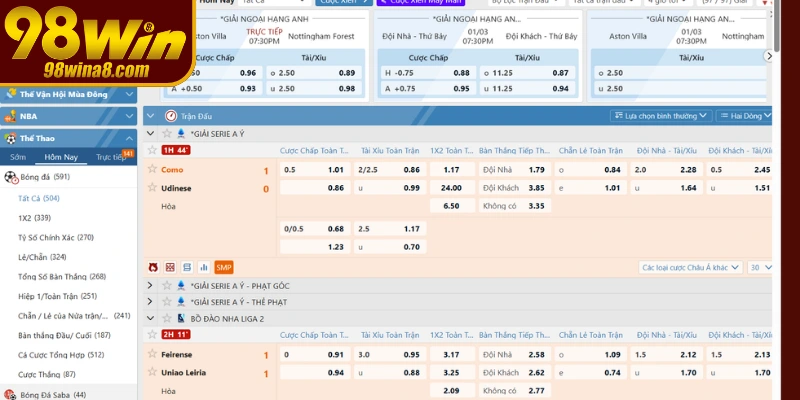The image size is (800, 400).
Task: Click the Bóng Đá Saba icon
Action: click(11, 395)
